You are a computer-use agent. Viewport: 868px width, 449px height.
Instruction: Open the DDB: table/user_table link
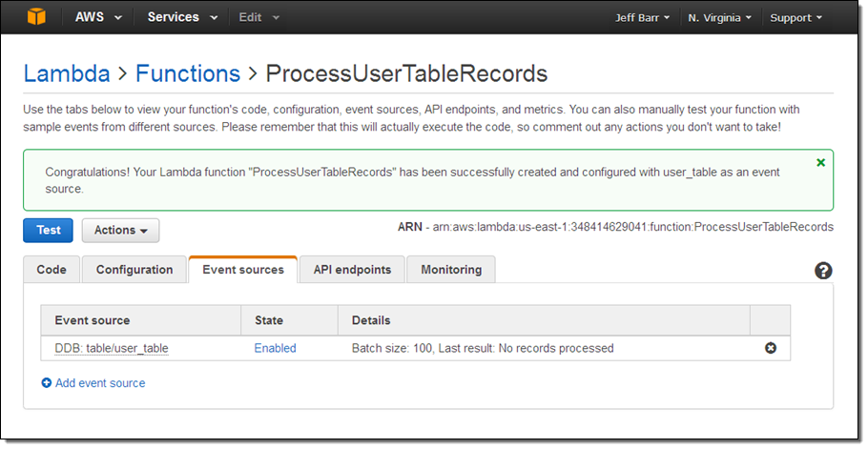(112, 348)
